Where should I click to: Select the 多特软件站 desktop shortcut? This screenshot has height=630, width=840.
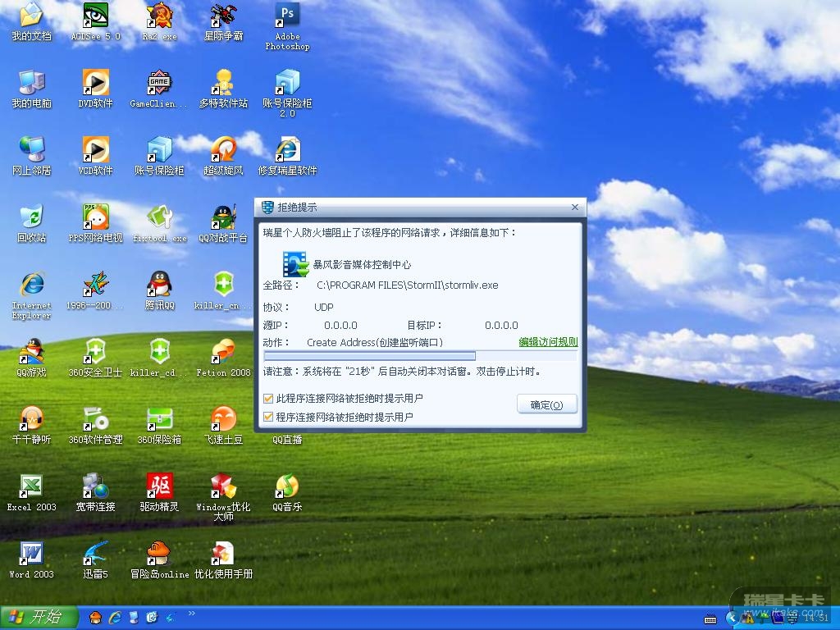223,89
